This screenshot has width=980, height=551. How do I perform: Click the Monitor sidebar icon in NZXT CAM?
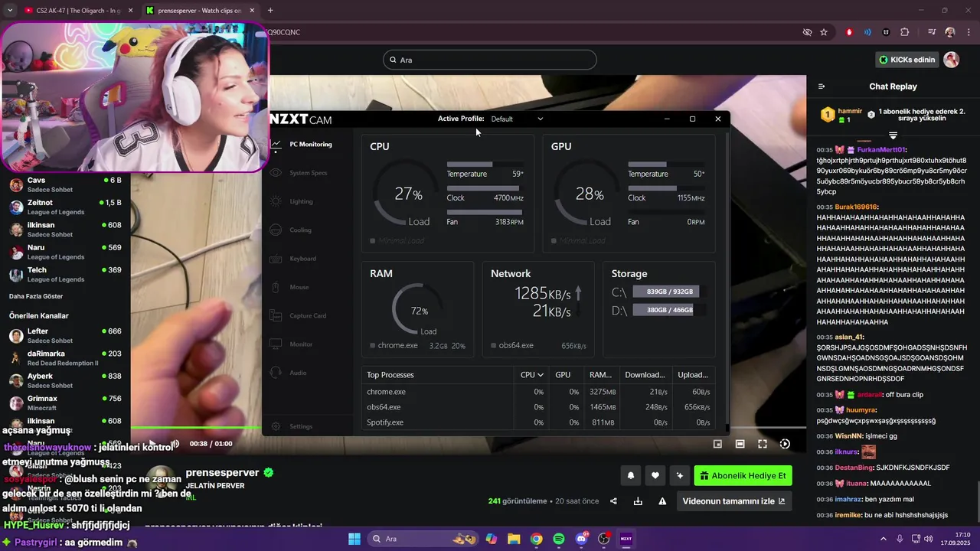[x=276, y=344]
